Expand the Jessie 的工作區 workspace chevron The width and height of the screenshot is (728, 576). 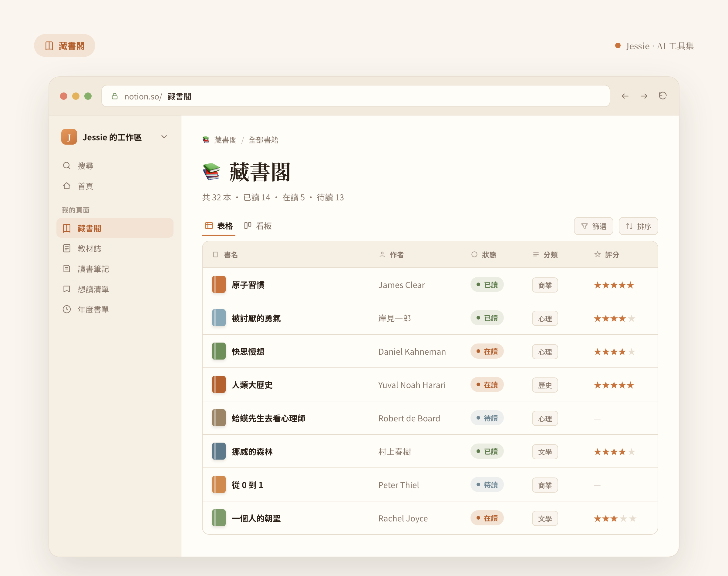tap(164, 137)
